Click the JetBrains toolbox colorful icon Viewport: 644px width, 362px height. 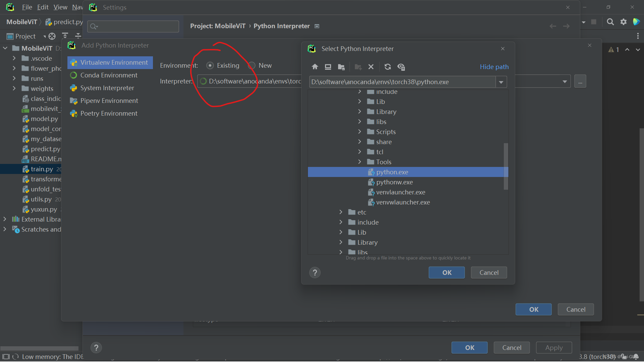tap(636, 22)
